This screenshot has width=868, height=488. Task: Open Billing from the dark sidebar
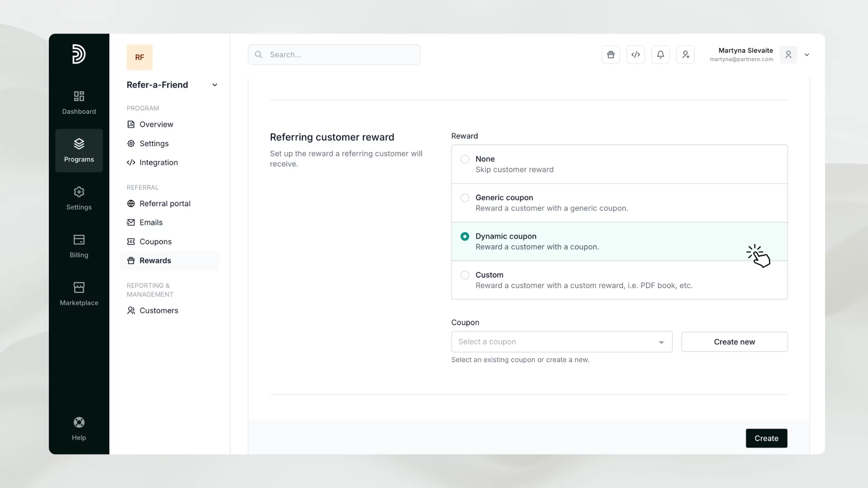[79, 246]
